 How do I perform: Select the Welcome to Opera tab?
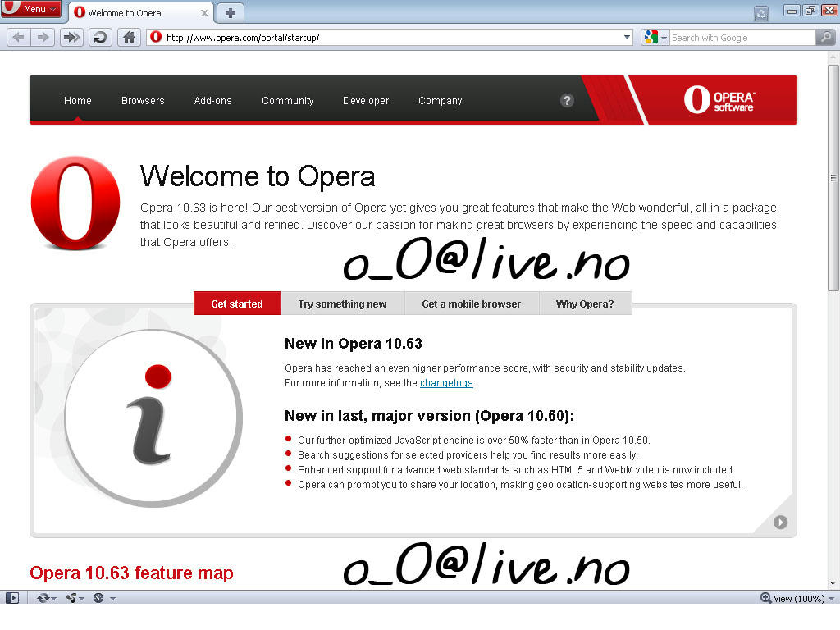click(x=141, y=13)
